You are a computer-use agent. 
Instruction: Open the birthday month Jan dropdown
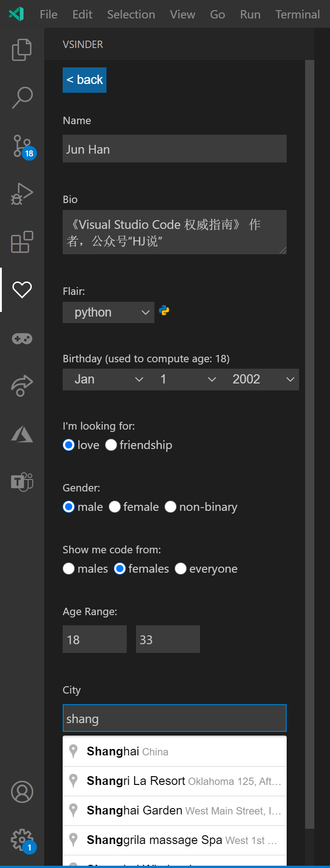click(x=106, y=379)
